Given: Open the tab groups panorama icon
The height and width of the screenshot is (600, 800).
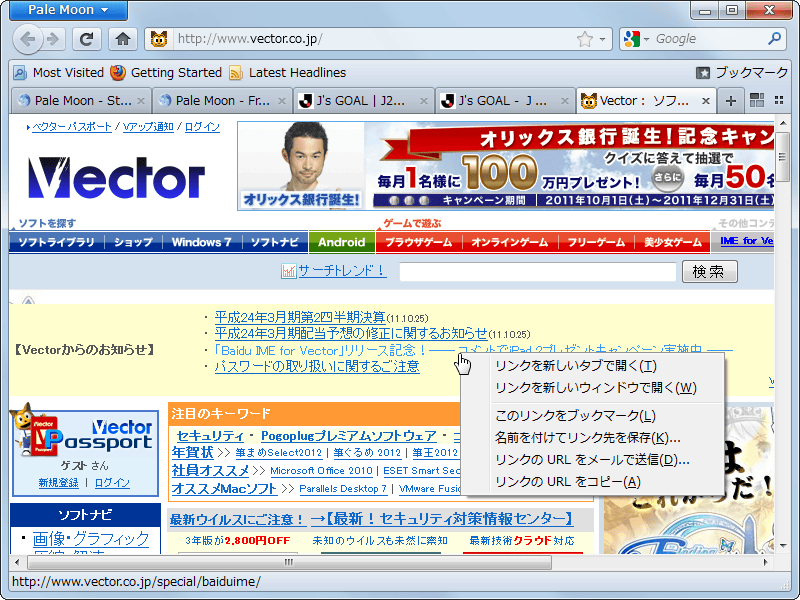Looking at the screenshot, I should coord(757,100).
